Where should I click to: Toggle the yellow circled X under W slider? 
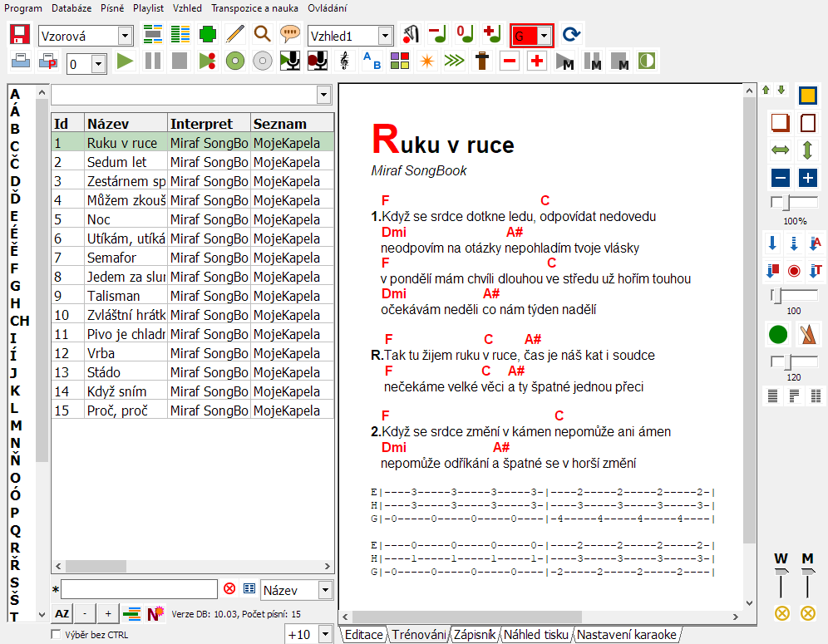pos(782,613)
